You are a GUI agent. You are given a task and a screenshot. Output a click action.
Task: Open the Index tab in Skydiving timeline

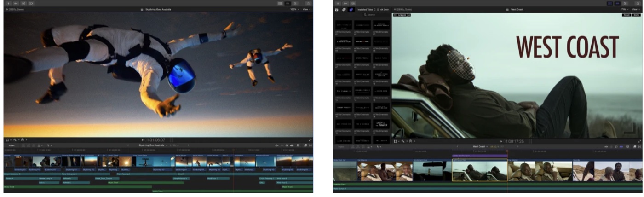coord(11,145)
